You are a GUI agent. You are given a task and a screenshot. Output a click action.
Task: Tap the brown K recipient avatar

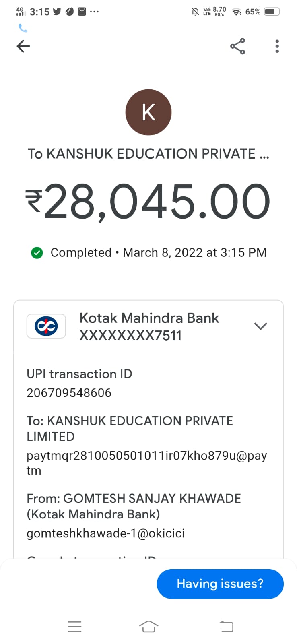click(148, 112)
